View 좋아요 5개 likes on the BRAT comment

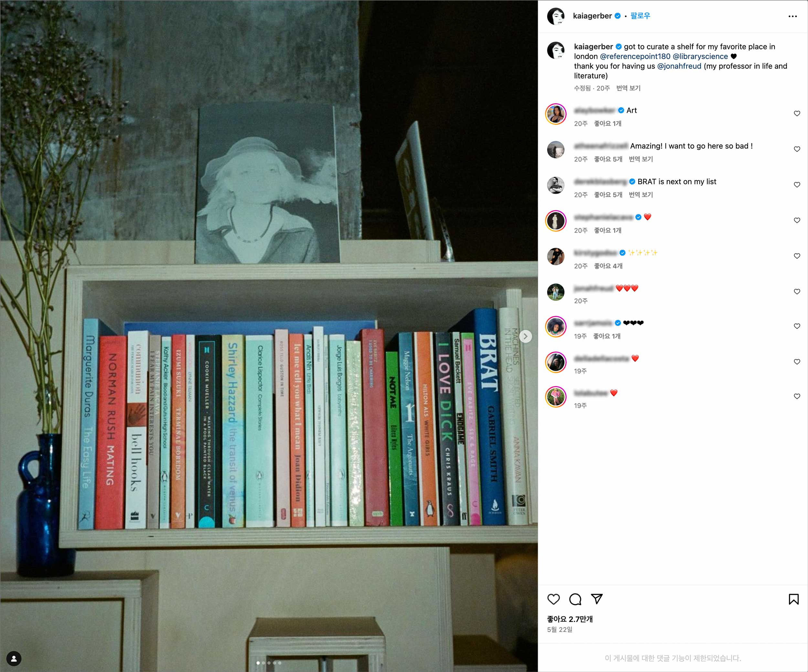tap(608, 195)
